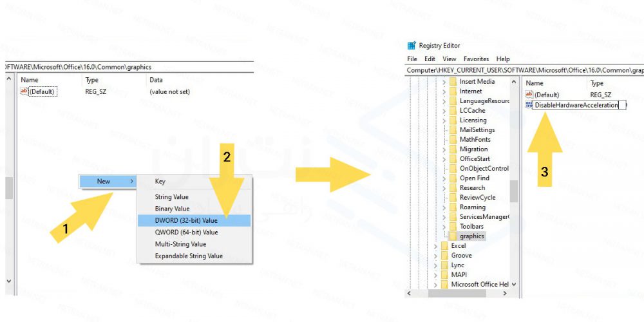This screenshot has height=322, width=644.
Task: Click the Excel folder icon
Action: tap(444, 246)
